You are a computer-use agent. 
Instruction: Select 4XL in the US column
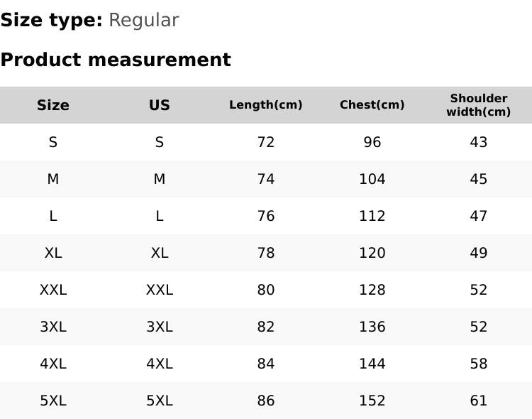coord(160,364)
